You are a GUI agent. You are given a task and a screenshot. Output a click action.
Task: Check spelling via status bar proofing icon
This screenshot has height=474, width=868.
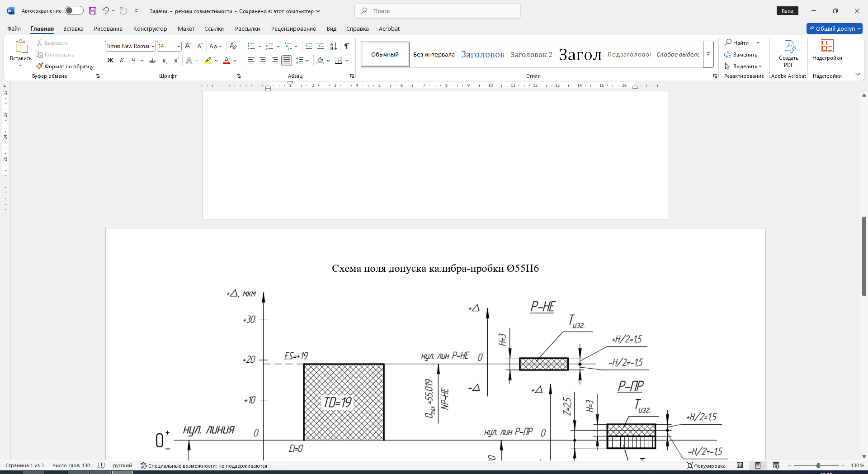click(x=102, y=465)
